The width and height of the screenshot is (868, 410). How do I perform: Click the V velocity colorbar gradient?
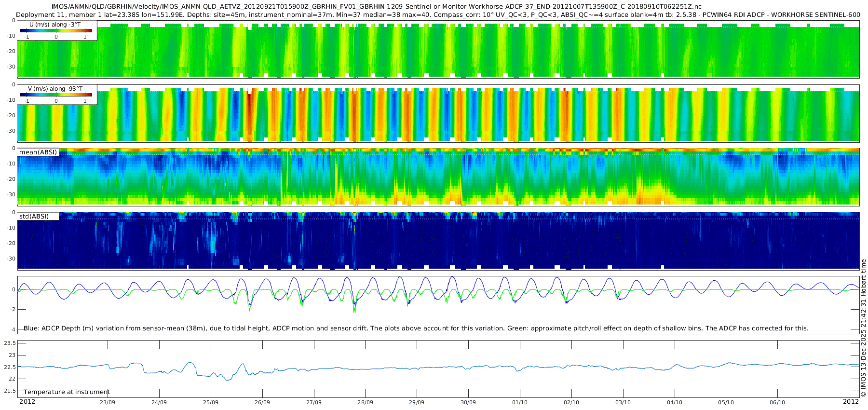56,95
